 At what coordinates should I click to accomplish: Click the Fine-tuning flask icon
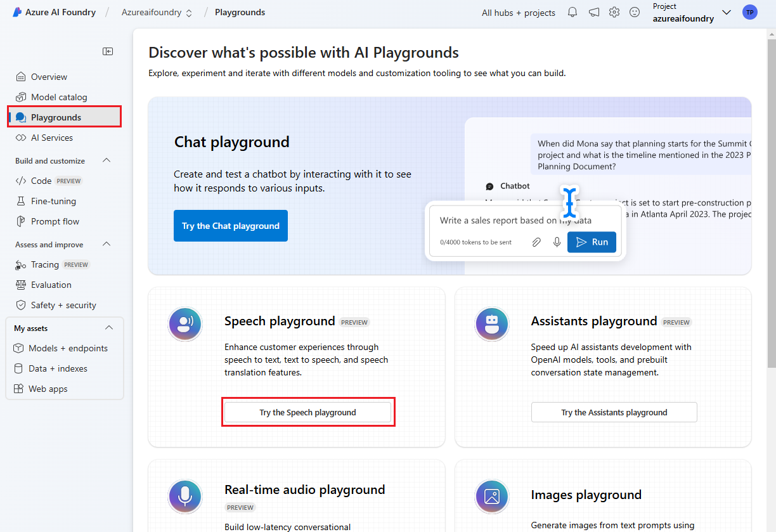click(x=21, y=201)
